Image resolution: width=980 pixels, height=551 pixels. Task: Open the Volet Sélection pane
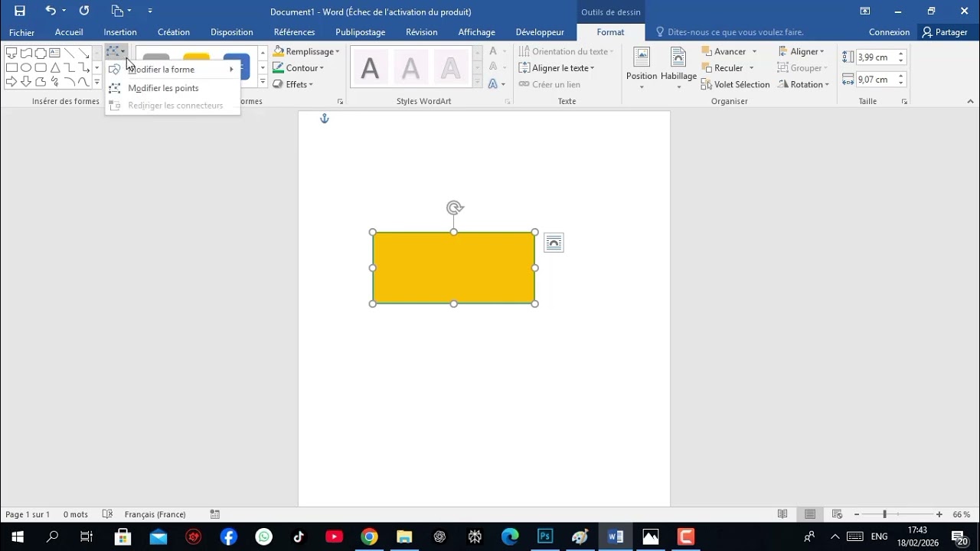pyautogui.click(x=736, y=84)
